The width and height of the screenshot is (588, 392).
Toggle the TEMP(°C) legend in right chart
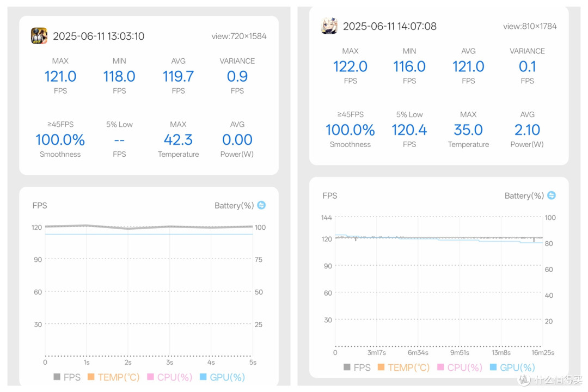403,367
